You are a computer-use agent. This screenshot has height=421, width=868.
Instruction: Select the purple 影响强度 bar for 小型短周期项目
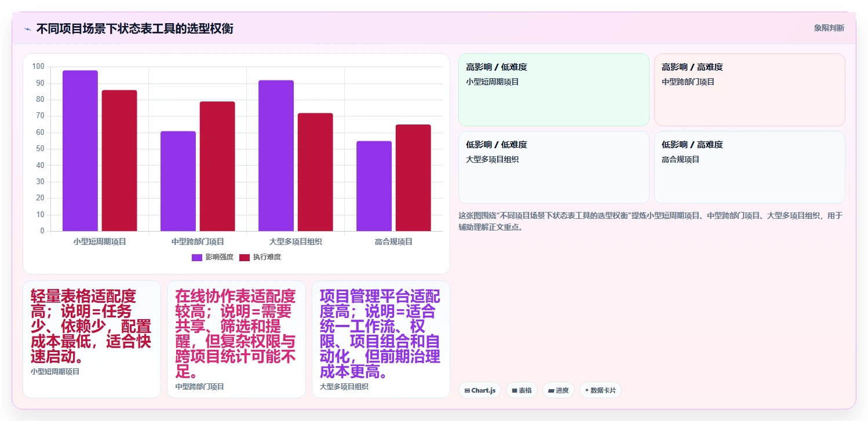[x=80, y=151]
